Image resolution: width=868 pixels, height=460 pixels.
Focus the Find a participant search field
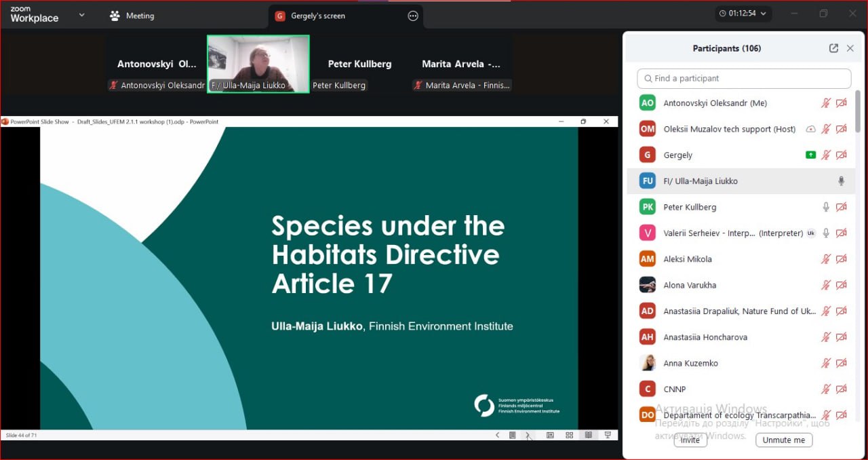[x=744, y=78]
